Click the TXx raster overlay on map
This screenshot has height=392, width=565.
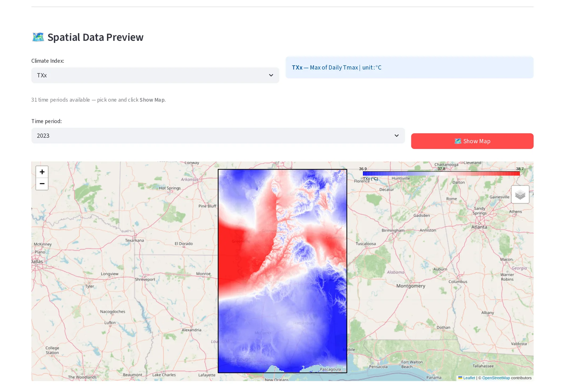click(282, 271)
